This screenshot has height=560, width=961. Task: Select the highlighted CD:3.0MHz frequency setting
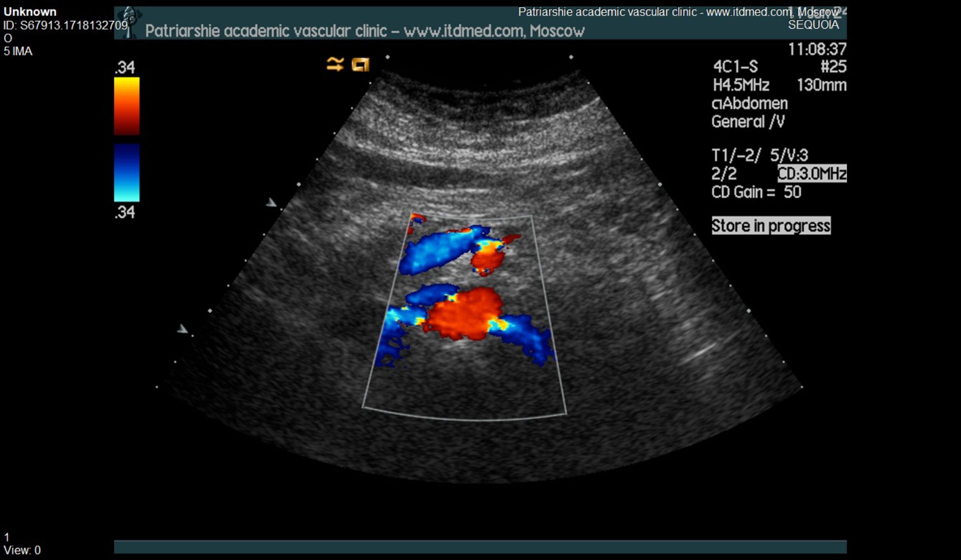[811, 174]
